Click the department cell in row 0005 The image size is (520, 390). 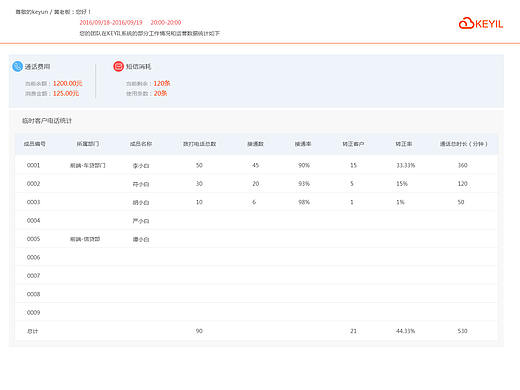[85, 239]
